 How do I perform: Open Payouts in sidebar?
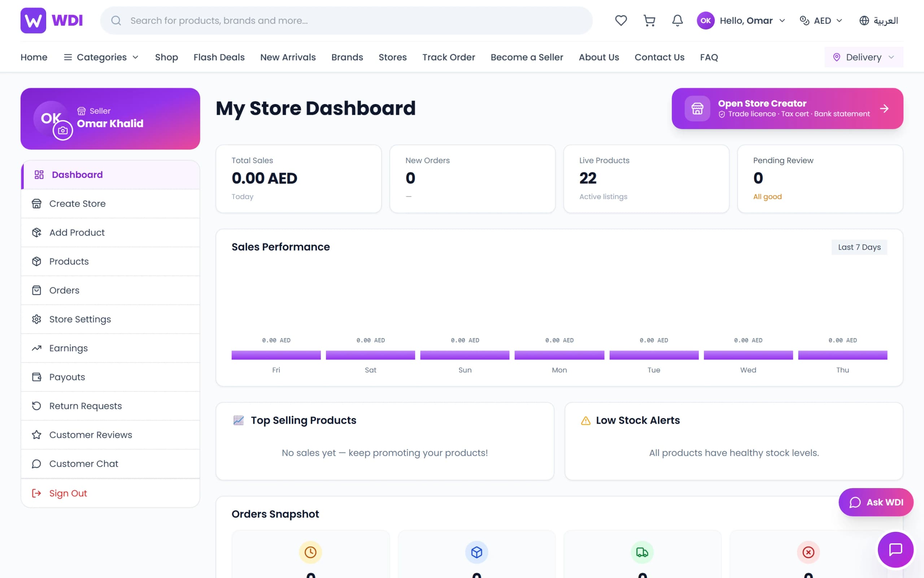(110, 377)
